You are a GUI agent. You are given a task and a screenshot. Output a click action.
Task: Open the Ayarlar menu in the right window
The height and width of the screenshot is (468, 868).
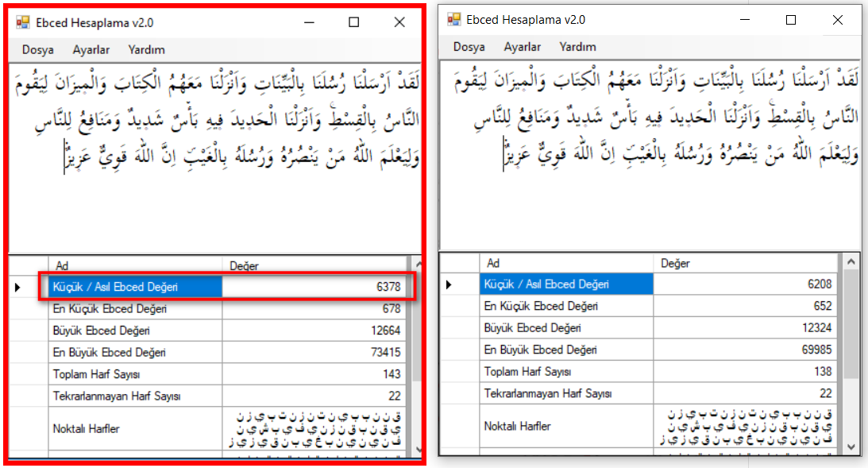coord(522,47)
